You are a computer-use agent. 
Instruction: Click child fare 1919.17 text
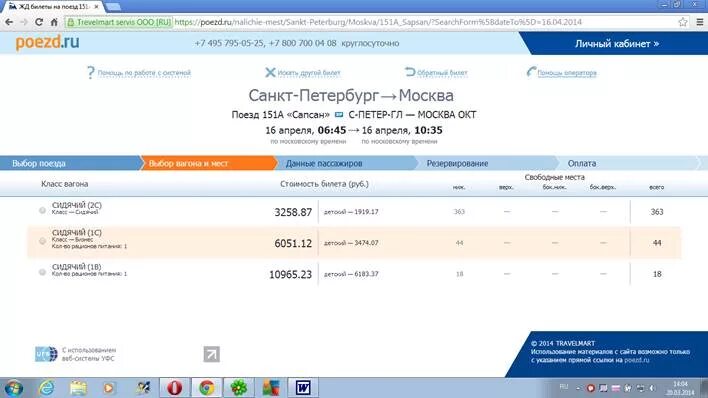pyautogui.click(x=351, y=212)
